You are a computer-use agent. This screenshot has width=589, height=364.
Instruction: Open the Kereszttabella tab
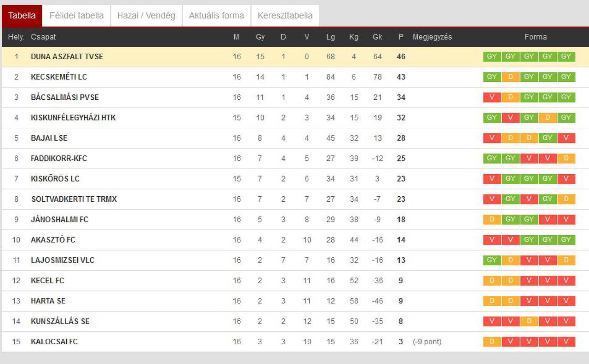285,16
